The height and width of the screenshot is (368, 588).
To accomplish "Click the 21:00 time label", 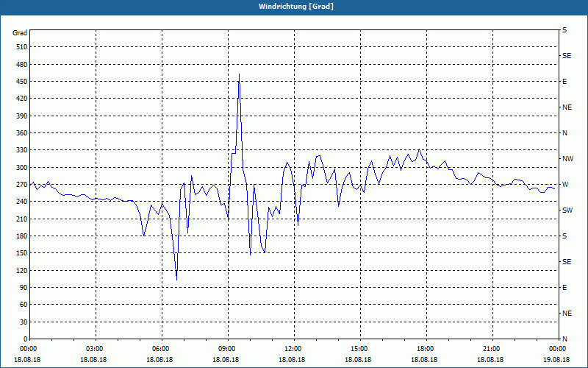I will pos(490,349).
